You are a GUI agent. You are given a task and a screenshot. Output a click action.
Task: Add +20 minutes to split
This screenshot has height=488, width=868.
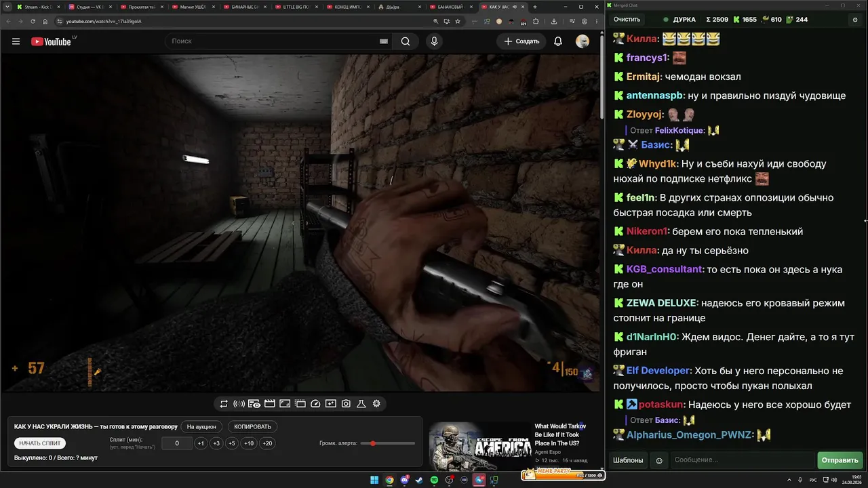(x=267, y=443)
